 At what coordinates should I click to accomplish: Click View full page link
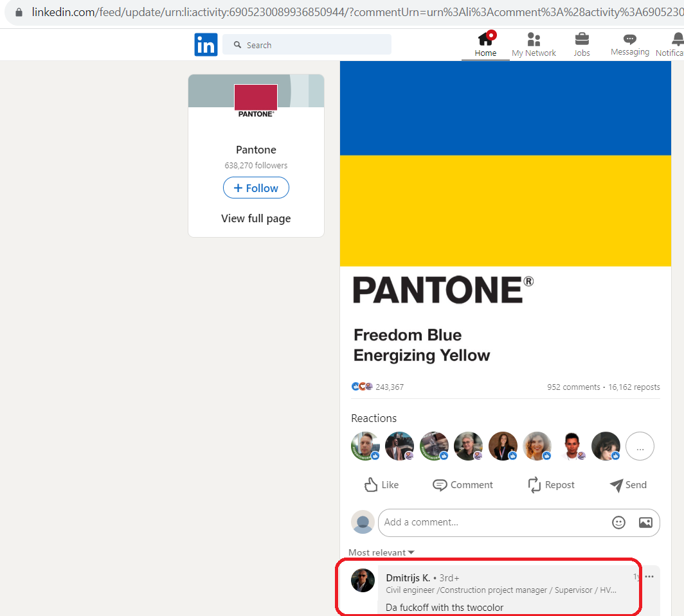[x=256, y=218]
